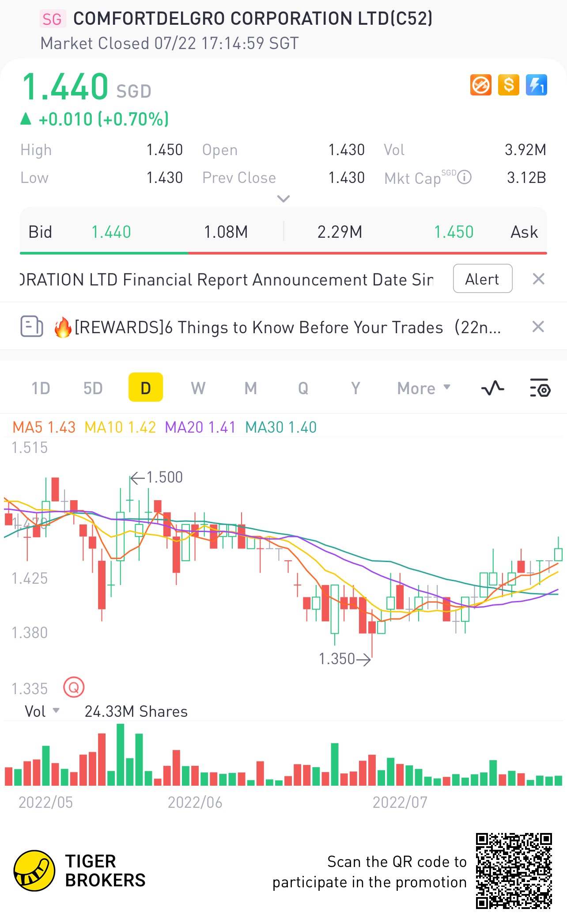Tap the Ask price 1.450
Viewport: 567px width, 924px height.
(x=454, y=232)
